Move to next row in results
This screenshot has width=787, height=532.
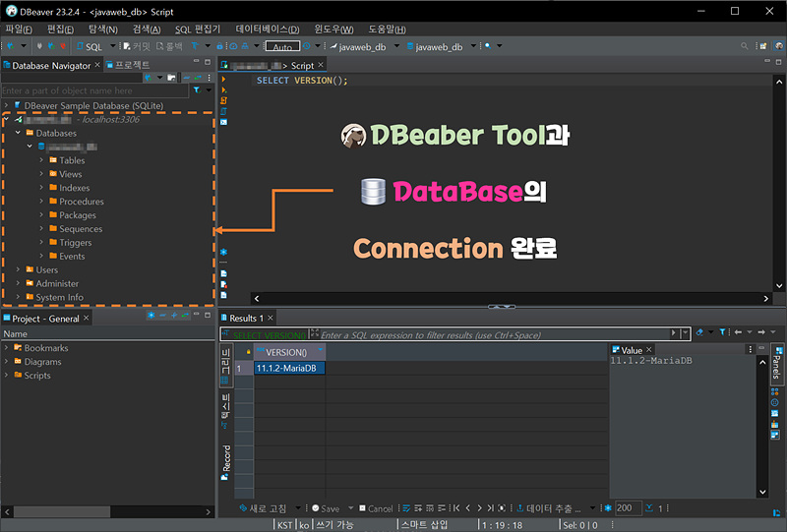click(x=479, y=508)
